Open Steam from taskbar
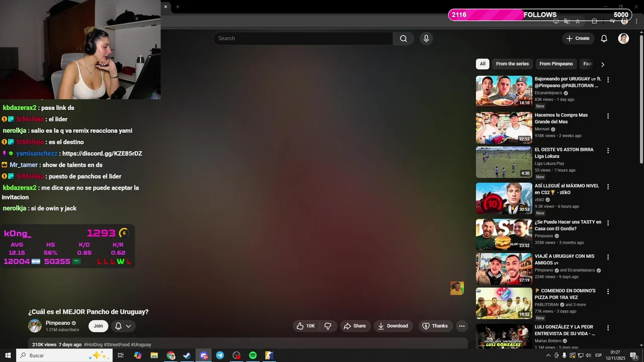Screen dimensions: 644x362 [x=187, y=355]
